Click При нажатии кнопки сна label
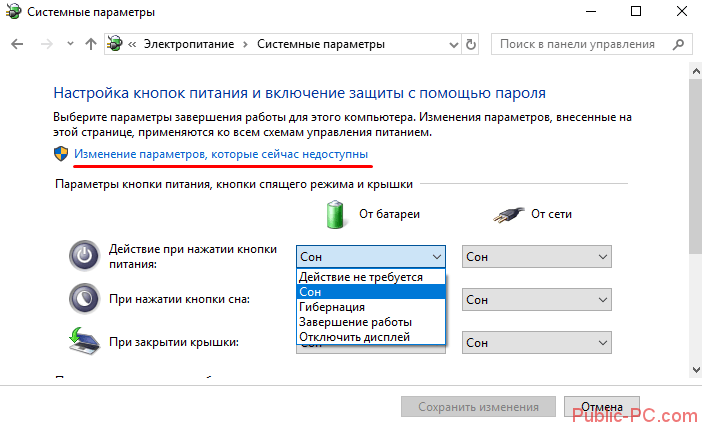The height and width of the screenshot is (427, 702). pyautogui.click(x=179, y=299)
